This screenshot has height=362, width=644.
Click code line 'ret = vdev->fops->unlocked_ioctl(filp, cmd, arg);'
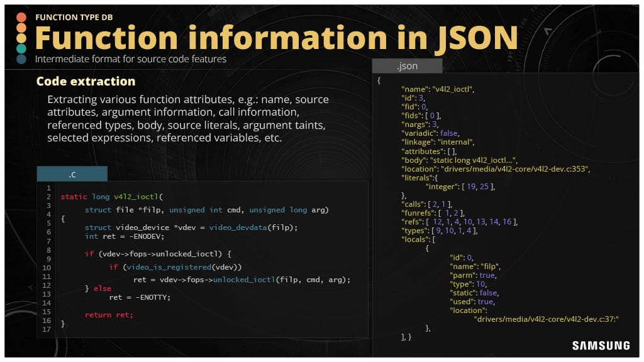point(242,280)
